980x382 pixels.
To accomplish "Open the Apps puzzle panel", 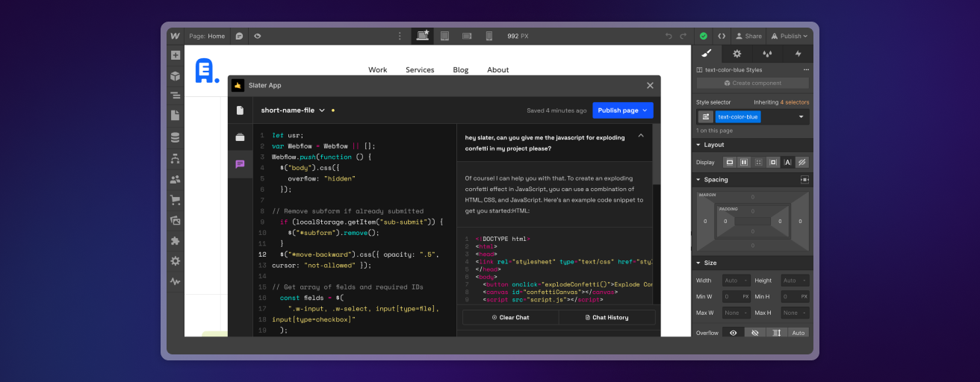I will tap(175, 241).
